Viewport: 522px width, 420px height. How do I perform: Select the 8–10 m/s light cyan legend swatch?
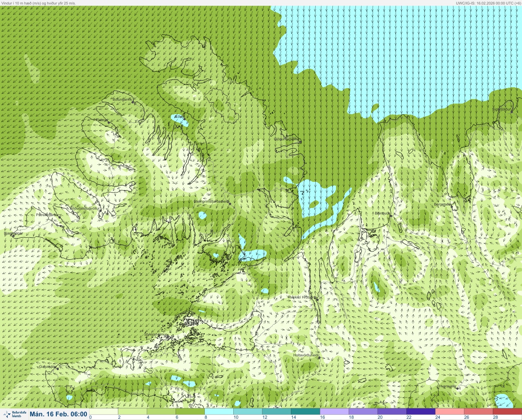(x=219, y=411)
